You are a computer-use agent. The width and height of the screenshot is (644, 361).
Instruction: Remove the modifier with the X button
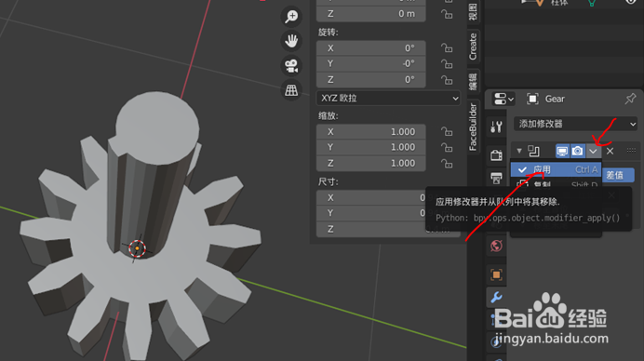610,151
